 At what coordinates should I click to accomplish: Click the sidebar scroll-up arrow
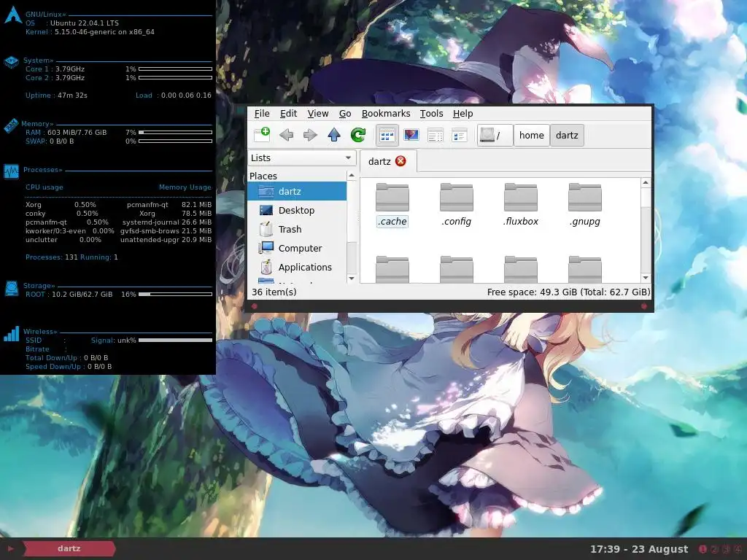click(x=352, y=176)
